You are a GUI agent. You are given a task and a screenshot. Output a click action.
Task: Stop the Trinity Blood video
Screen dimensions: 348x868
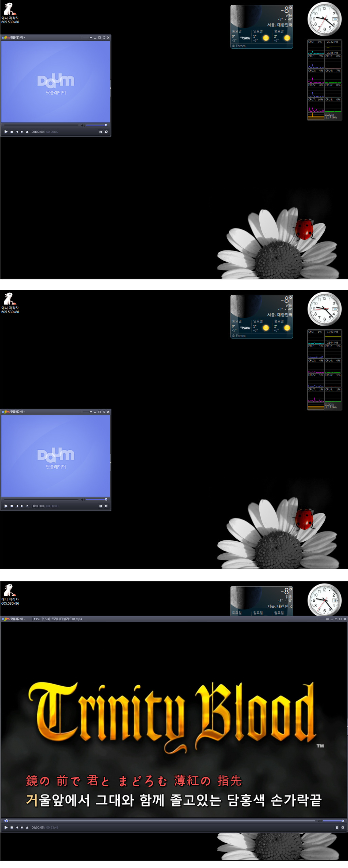[x=12, y=828]
